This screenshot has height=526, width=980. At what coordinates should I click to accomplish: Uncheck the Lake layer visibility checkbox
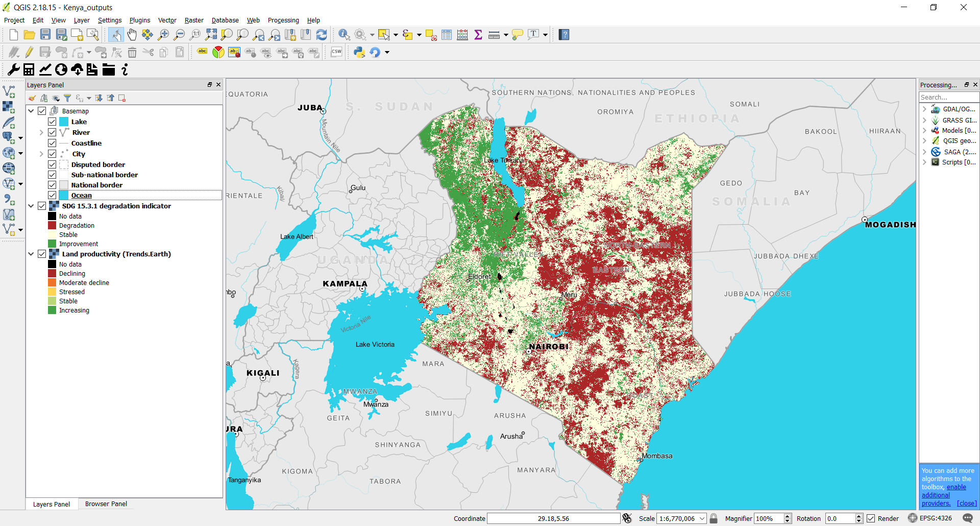click(x=52, y=122)
